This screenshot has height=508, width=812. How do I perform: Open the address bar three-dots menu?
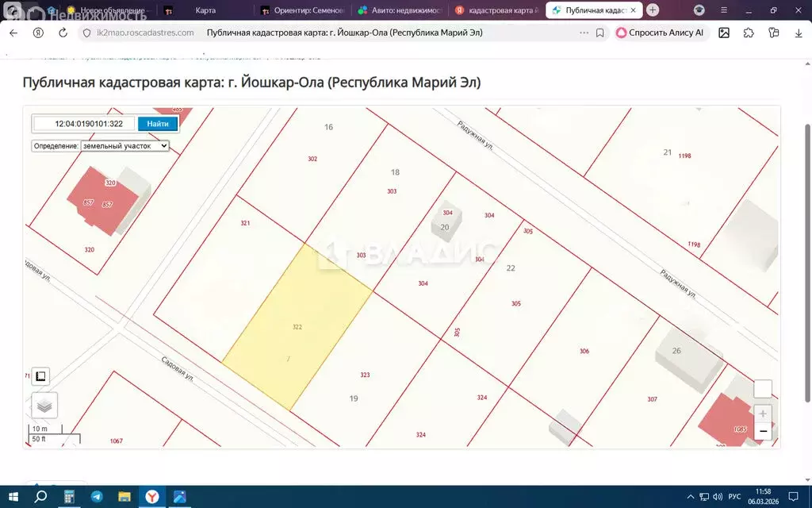tap(584, 33)
